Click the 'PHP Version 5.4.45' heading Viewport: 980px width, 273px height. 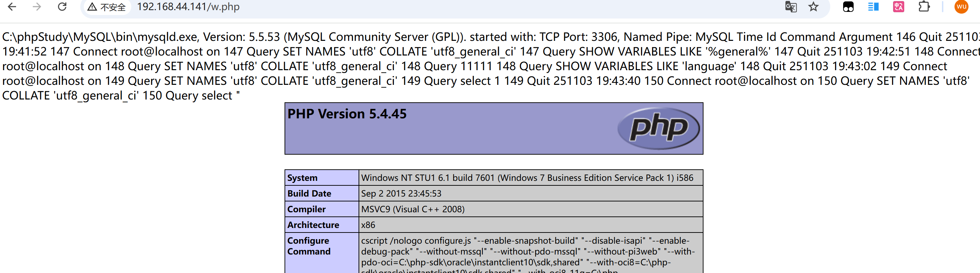(347, 114)
